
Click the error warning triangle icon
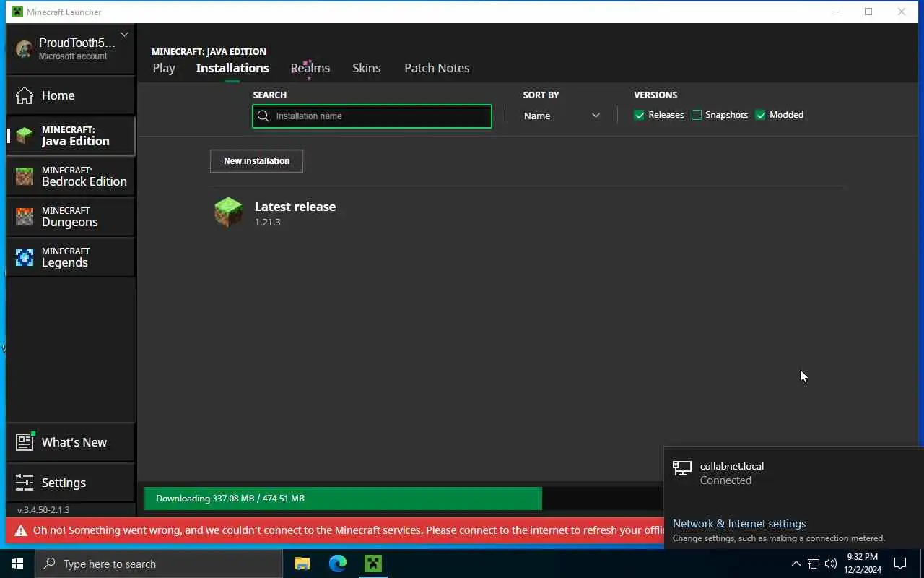click(x=21, y=530)
